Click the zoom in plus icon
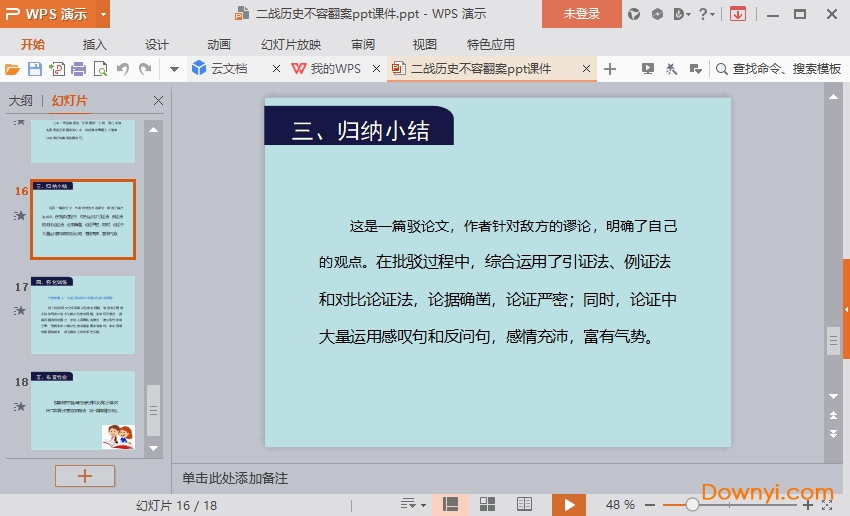This screenshot has height=516, width=850. (808, 505)
